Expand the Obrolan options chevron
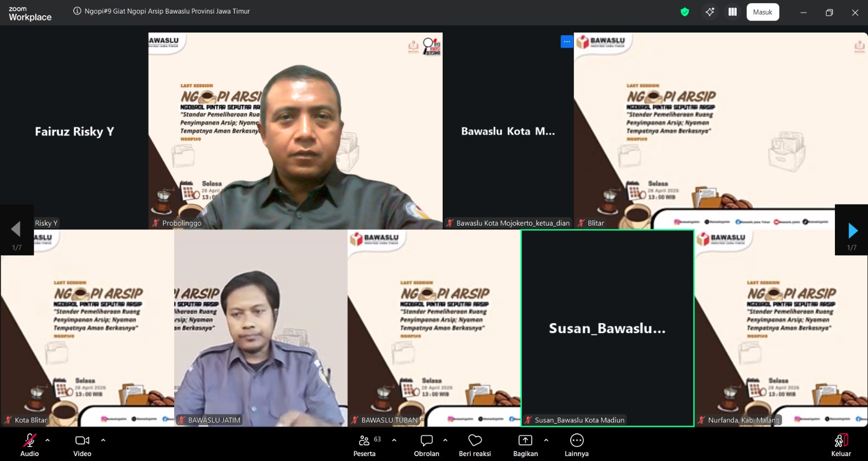Image resolution: width=868 pixels, height=461 pixels. (x=445, y=440)
